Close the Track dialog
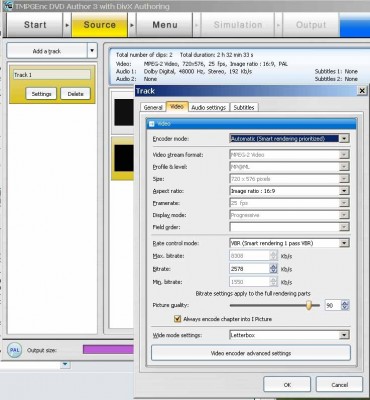Viewport: 370px width, 400px height. 362,91
